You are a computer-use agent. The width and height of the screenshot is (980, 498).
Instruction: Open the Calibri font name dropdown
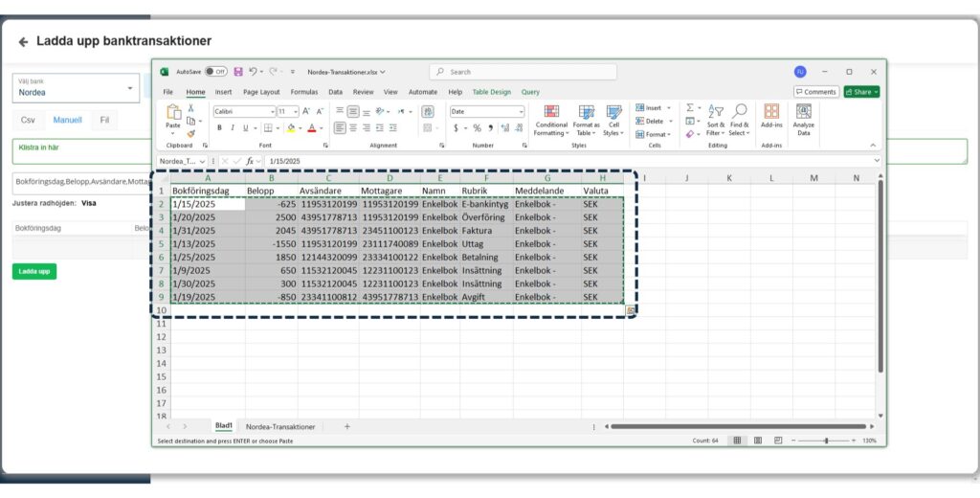(273, 111)
